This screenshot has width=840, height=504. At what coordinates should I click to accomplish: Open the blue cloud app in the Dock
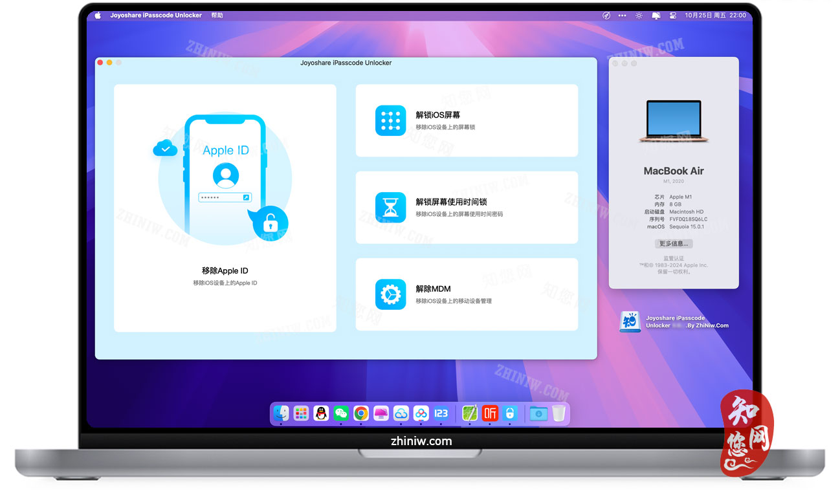(401, 413)
